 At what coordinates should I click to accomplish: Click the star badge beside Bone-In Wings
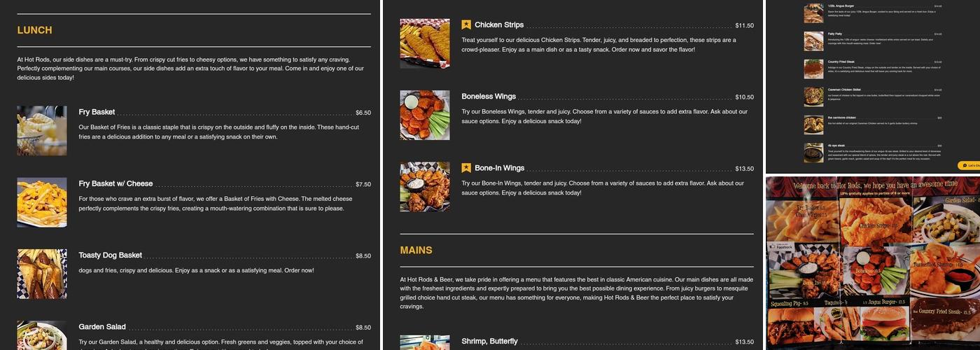[x=466, y=168]
